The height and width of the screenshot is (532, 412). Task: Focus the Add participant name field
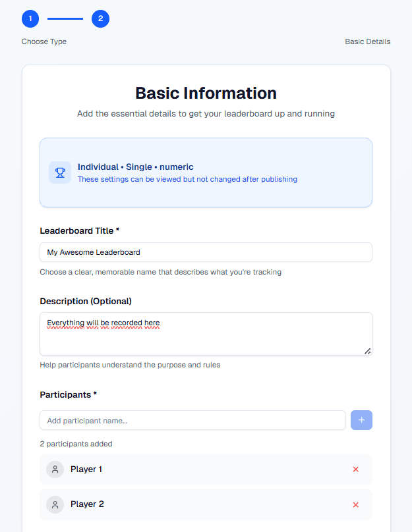(192, 419)
